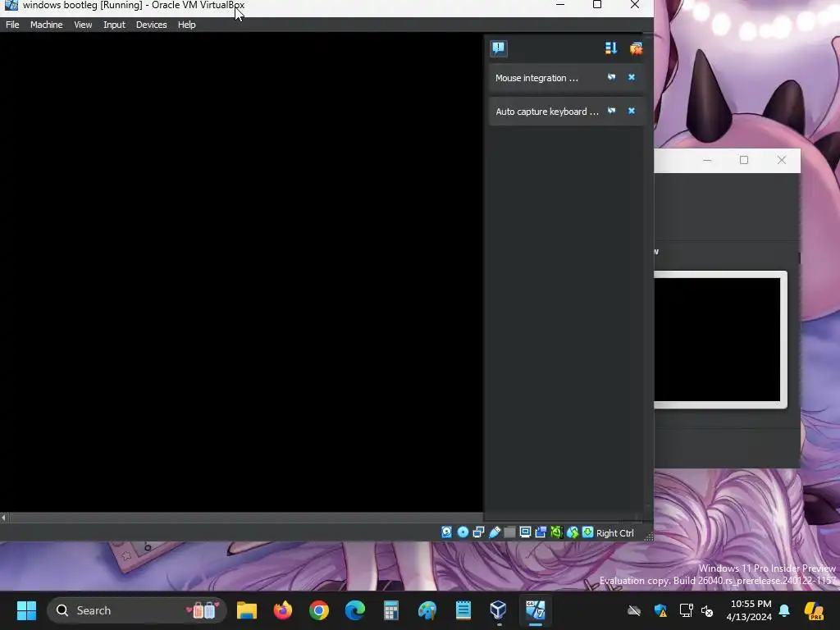
Task: Close the Mouse integration notification
Action: 632,77
